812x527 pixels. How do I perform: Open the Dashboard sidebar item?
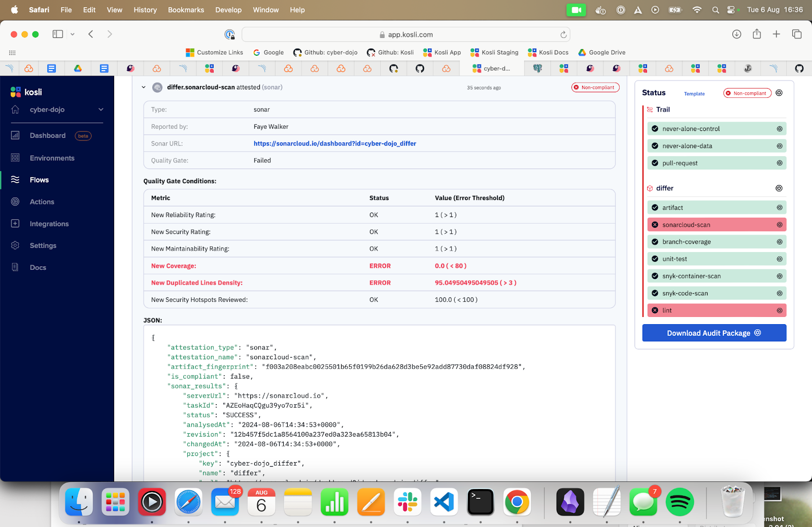[47, 135]
